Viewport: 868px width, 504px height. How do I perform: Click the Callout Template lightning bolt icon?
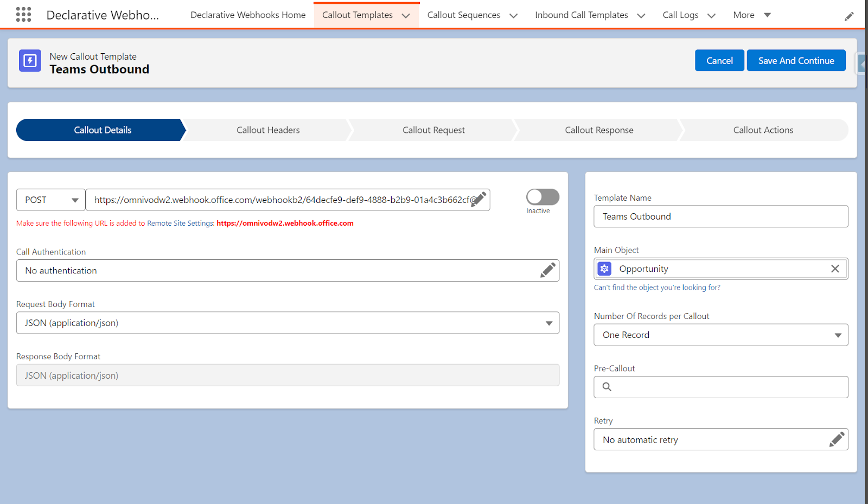pos(30,61)
